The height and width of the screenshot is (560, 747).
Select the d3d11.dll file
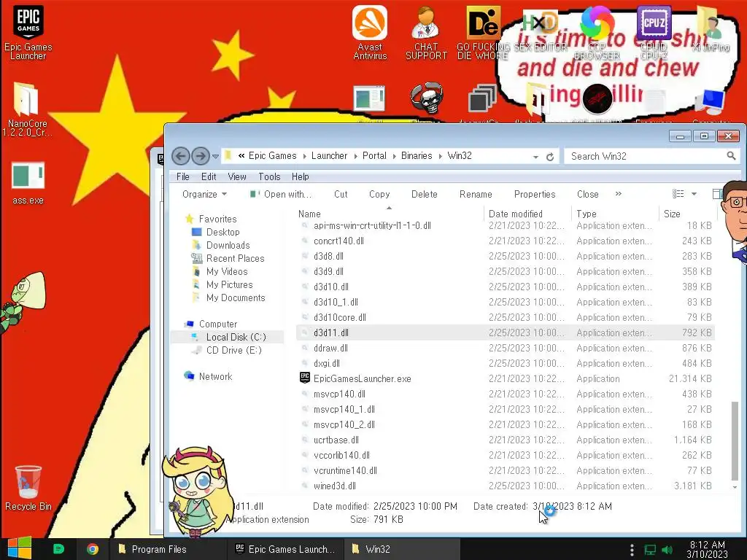point(505,332)
